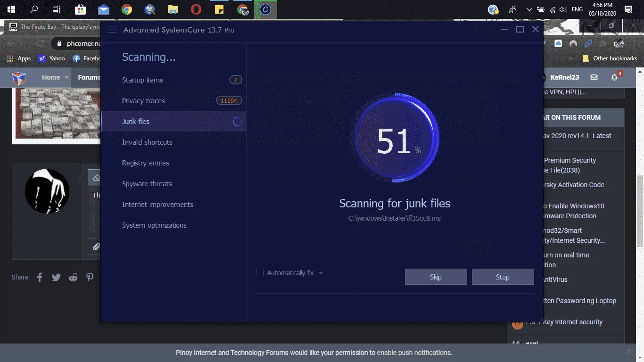This screenshot has height=362, width=644.
Task: Open Sticky Notes from the taskbar
Action: point(219,9)
